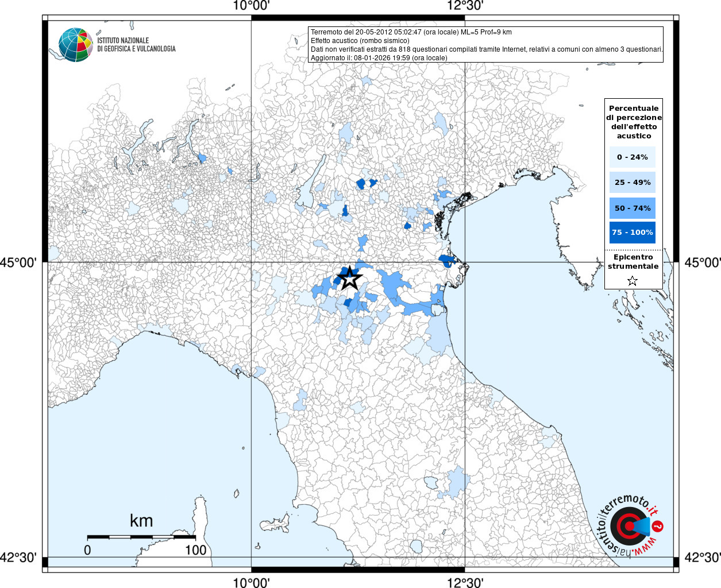Select the 25 - 49% legend swatch
This screenshot has width=721, height=588.
[633, 182]
